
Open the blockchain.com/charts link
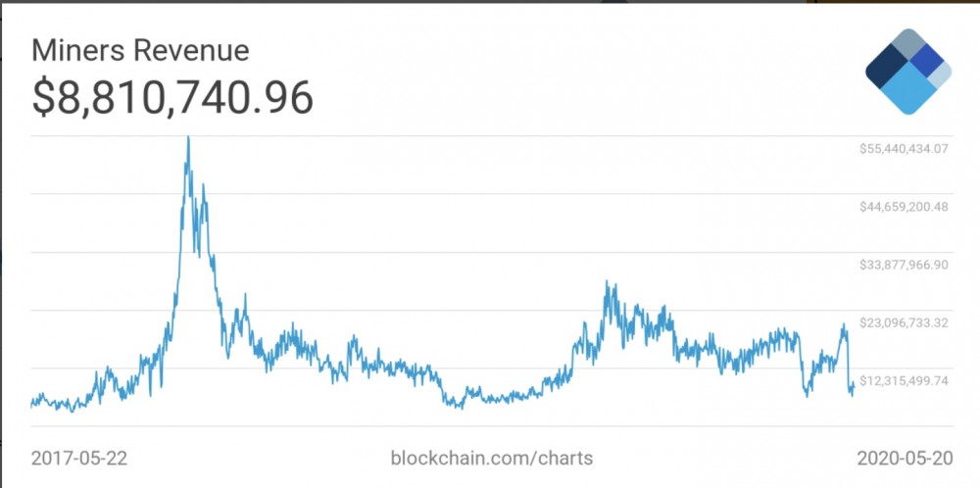[x=491, y=458]
